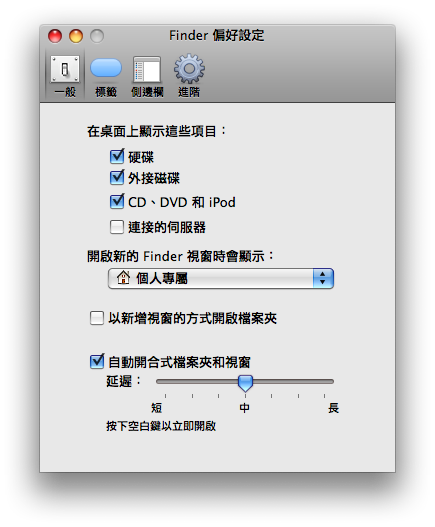This screenshot has height=527, width=435.
Task: Click the 標籤 tab label text
Action: pyautogui.click(x=106, y=92)
